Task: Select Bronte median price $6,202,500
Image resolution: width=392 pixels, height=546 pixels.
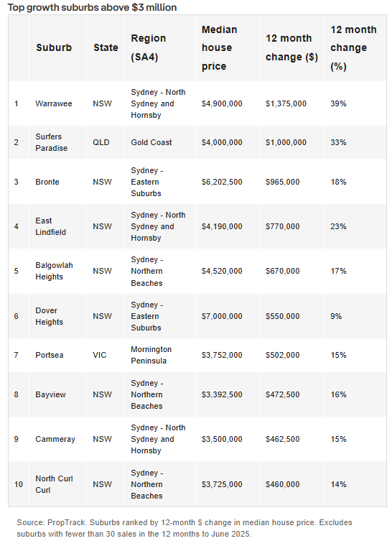Action: click(222, 182)
